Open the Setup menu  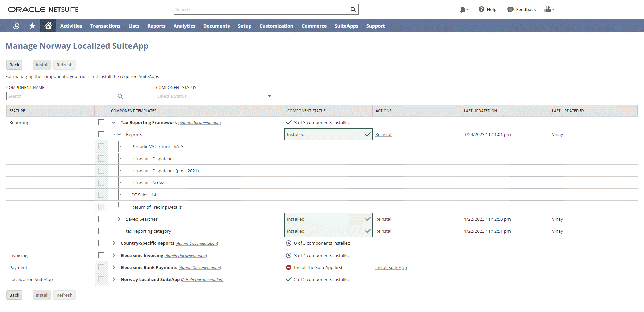coord(245,26)
